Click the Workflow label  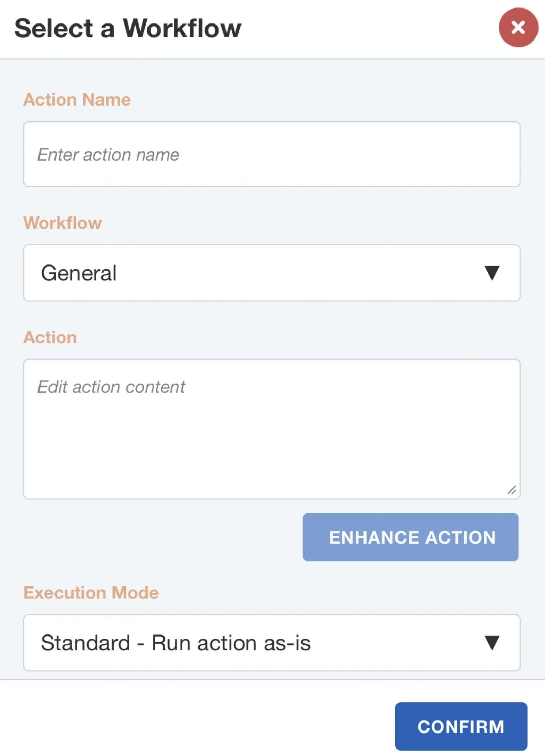(x=62, y=222)
